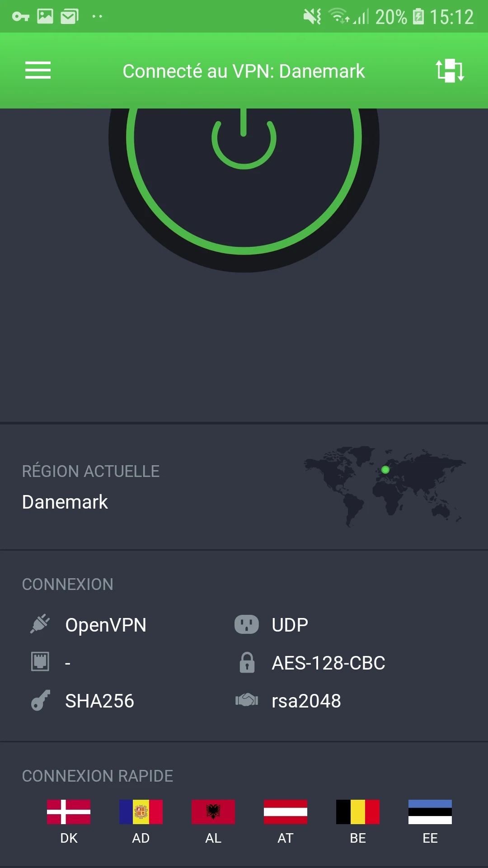488x868 pixels.
Task: Open region selection via Danemark tile
Action: (244, 487)
